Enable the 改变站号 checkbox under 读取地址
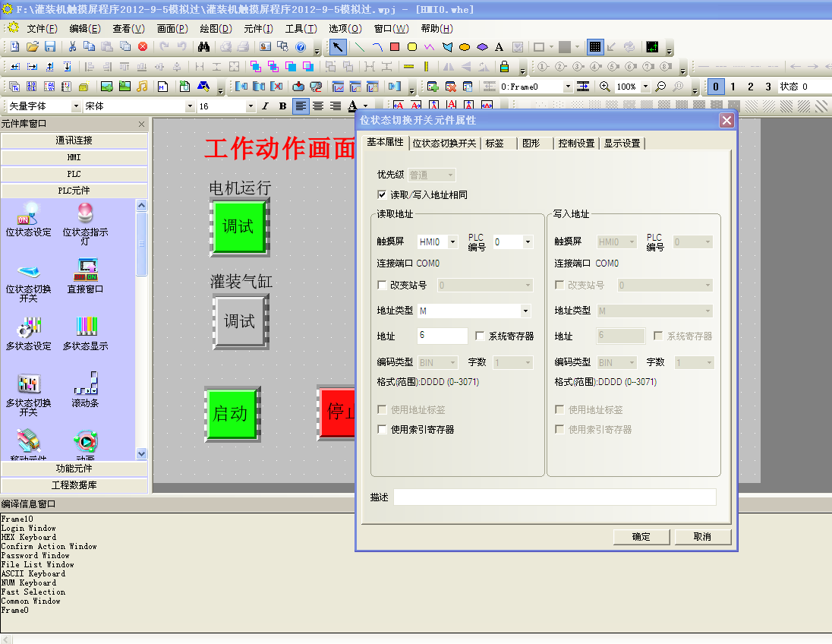The width and height of the screenshot is (832, 644). point(382,286)
